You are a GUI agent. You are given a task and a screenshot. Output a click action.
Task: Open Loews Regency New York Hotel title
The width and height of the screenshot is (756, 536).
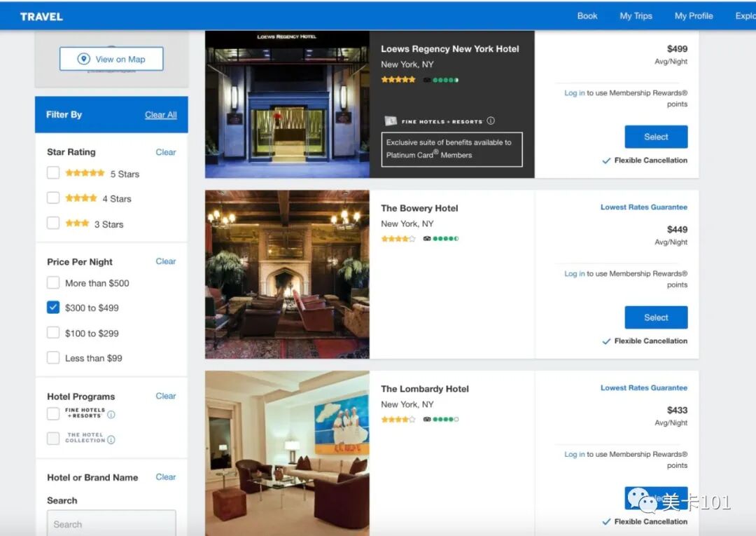pos(450,49)
